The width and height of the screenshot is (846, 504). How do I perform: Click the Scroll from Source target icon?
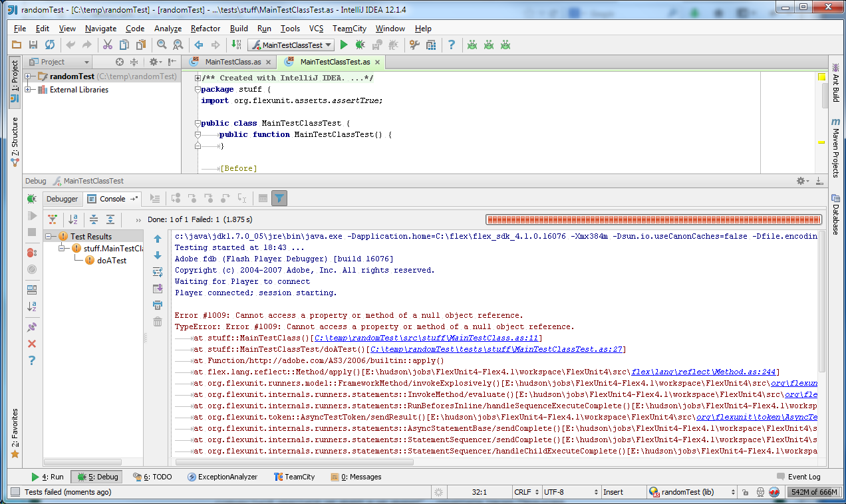point(120,62)
